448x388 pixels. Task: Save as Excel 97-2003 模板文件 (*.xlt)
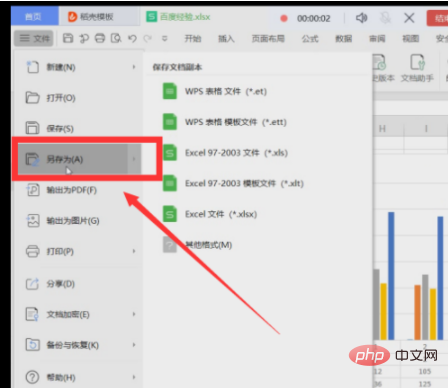point(233,183)
